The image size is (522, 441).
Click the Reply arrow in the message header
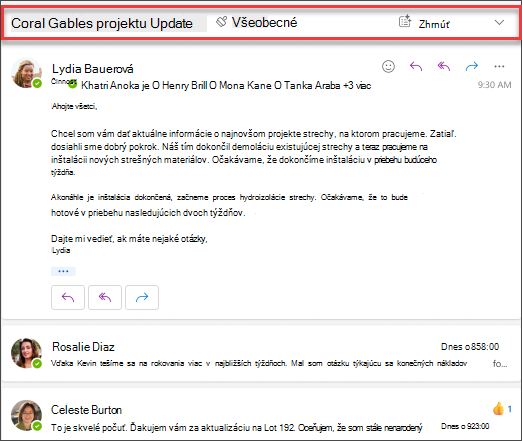416,66
